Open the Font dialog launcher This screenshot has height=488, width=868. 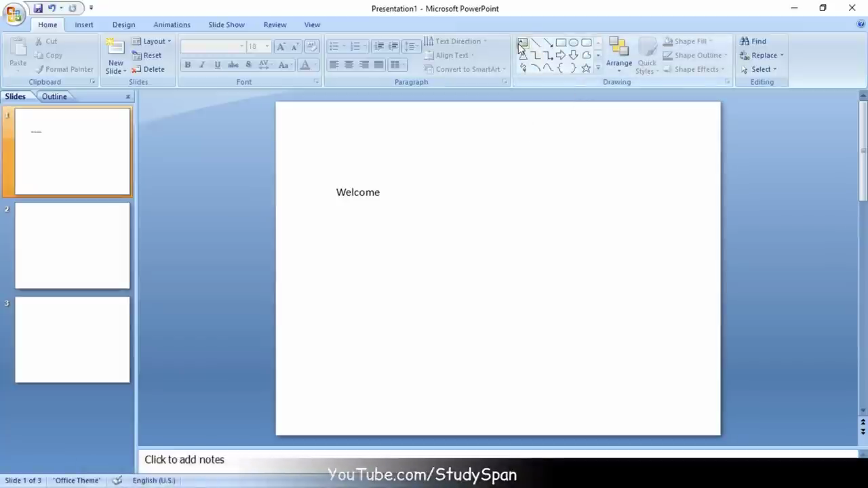[317, 82]
